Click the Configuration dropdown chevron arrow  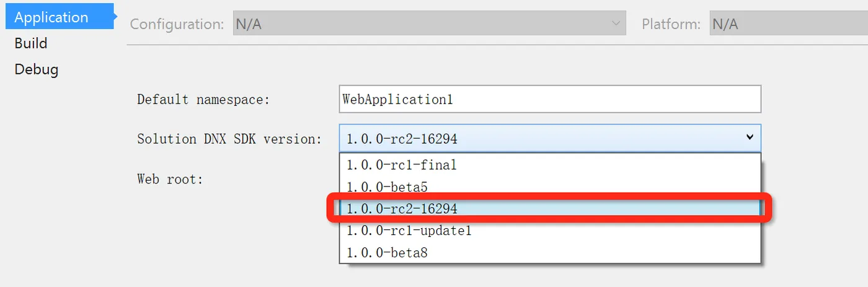[x=616, y=24]
